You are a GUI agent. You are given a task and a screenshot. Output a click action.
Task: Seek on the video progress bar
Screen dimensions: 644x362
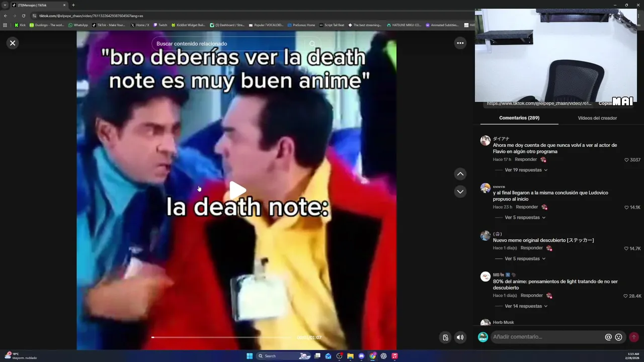221,337
